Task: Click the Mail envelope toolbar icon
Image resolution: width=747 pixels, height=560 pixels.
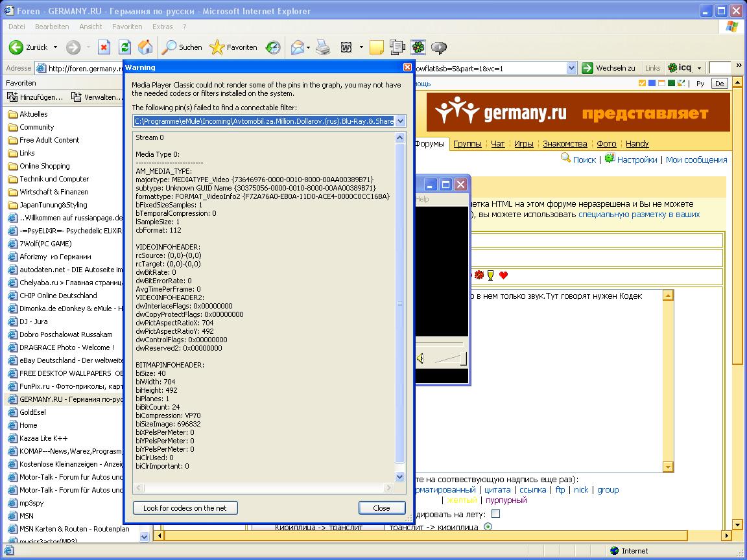Action: [297, 47]
